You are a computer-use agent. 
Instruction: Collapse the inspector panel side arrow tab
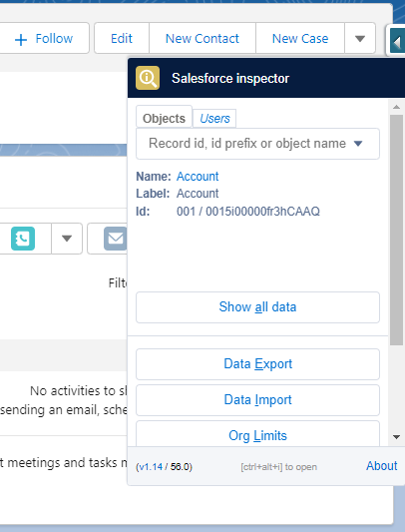click(x=397, y=40)
